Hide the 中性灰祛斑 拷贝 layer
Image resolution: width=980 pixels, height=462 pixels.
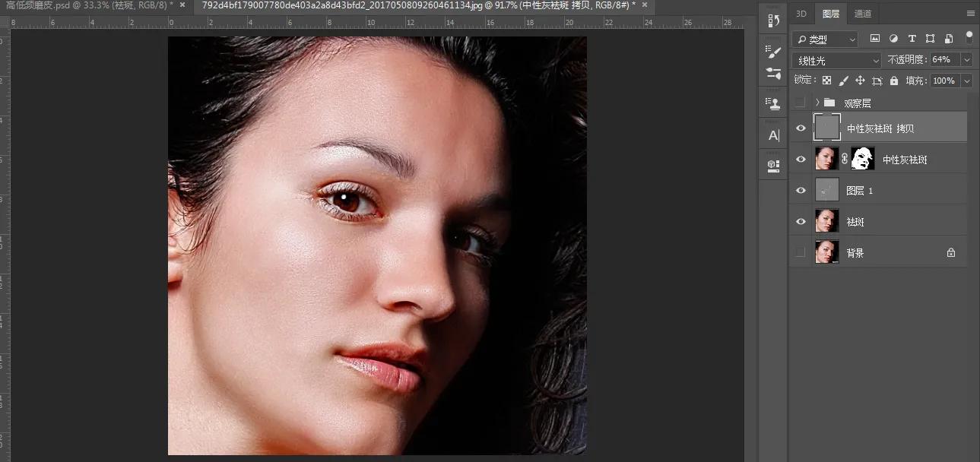800,128
